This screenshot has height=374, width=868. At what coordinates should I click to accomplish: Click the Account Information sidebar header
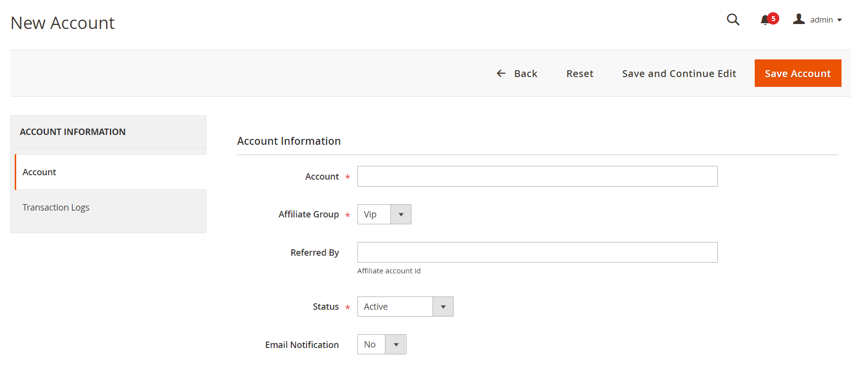click(73, 132)
